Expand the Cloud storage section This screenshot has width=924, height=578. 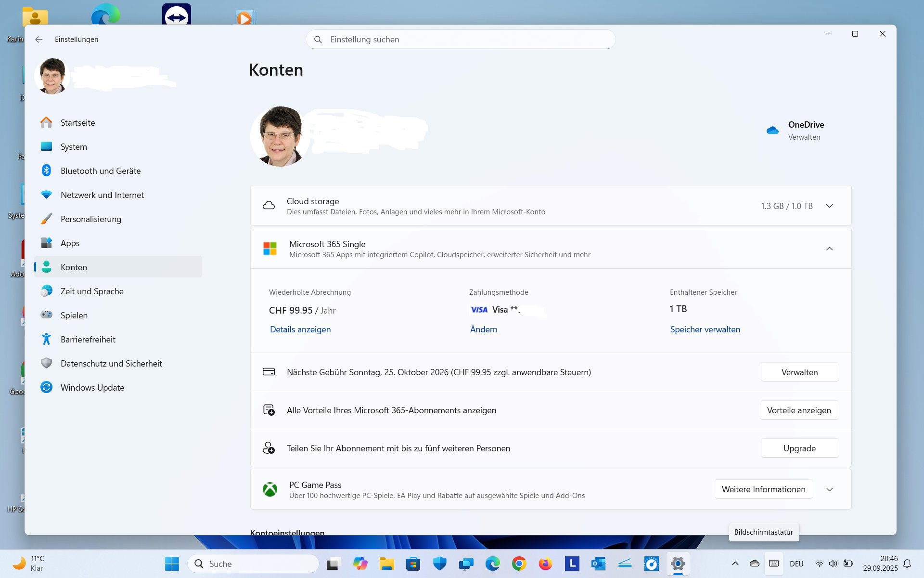click(x=830, y=206)
